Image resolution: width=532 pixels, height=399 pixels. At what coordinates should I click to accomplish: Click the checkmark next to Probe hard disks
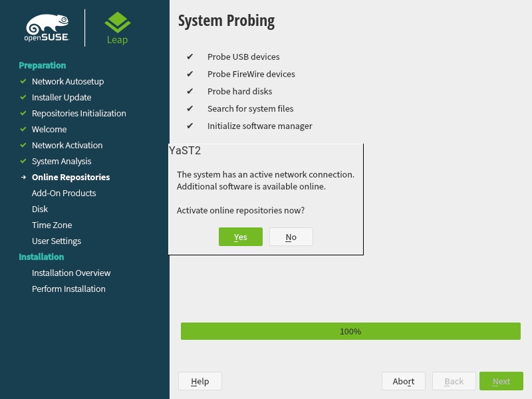coord(190,91)
